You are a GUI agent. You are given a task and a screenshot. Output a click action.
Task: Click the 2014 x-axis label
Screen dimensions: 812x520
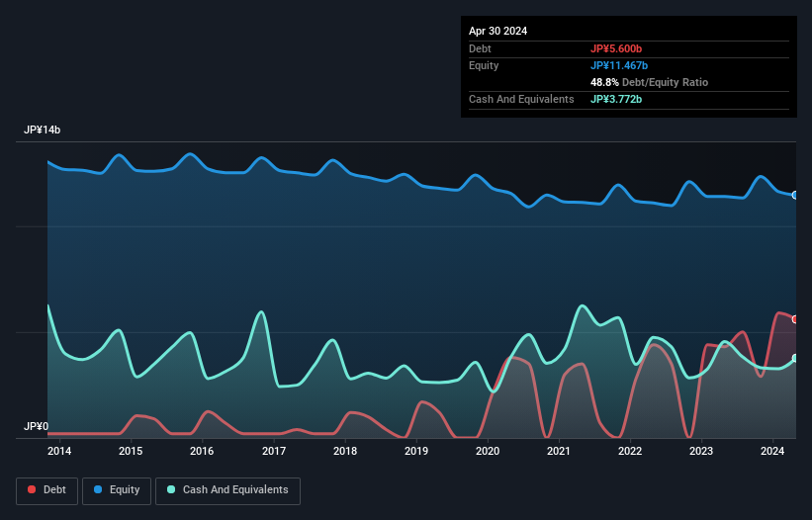click(x=59, y=451)
